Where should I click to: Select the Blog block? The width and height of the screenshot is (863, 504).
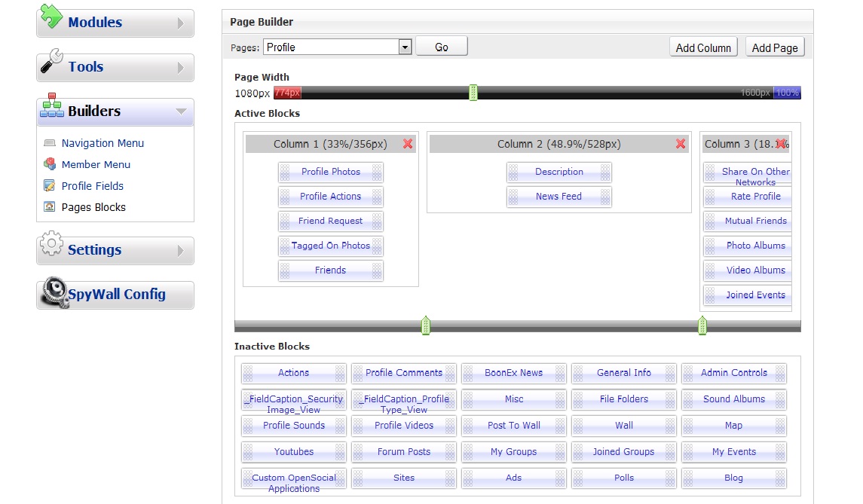[x=733, y=478]
